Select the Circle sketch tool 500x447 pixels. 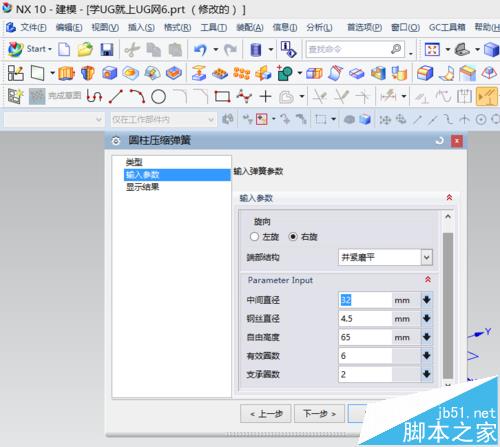coord(158,97)
